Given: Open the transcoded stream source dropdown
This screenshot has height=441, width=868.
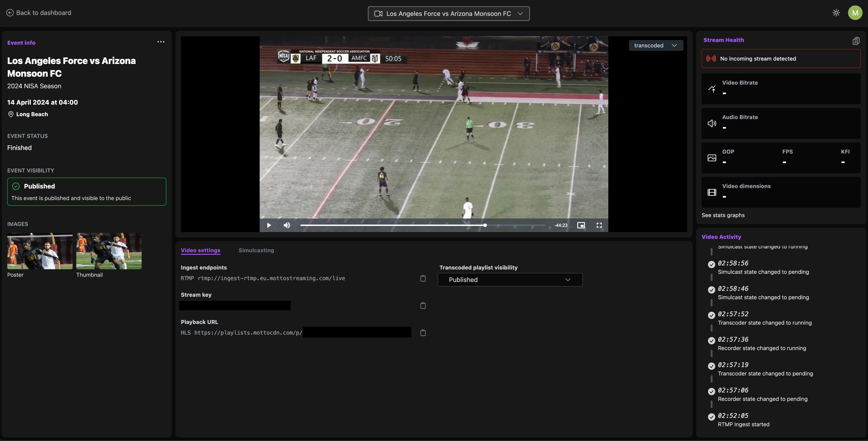Looking at the screenshot, I should 655,45.
